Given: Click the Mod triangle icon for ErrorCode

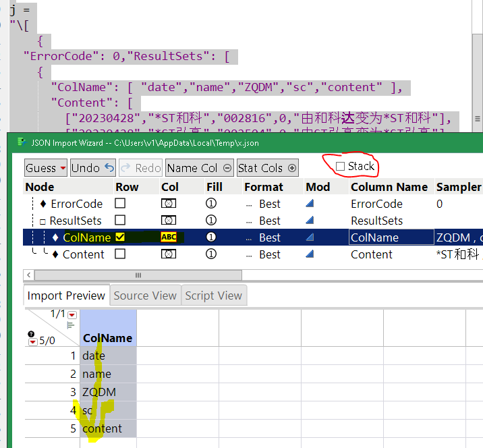Looking at the screenshot, I should point(310,203).
